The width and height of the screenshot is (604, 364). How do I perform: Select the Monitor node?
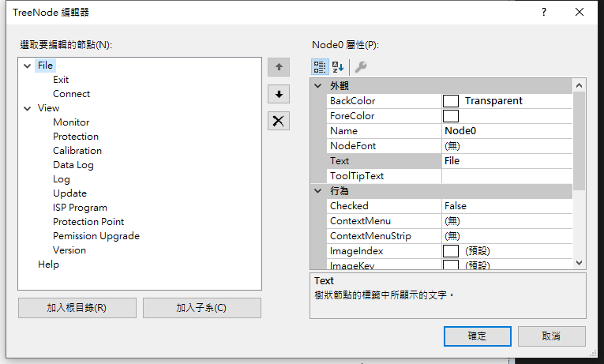click(71, 122)
